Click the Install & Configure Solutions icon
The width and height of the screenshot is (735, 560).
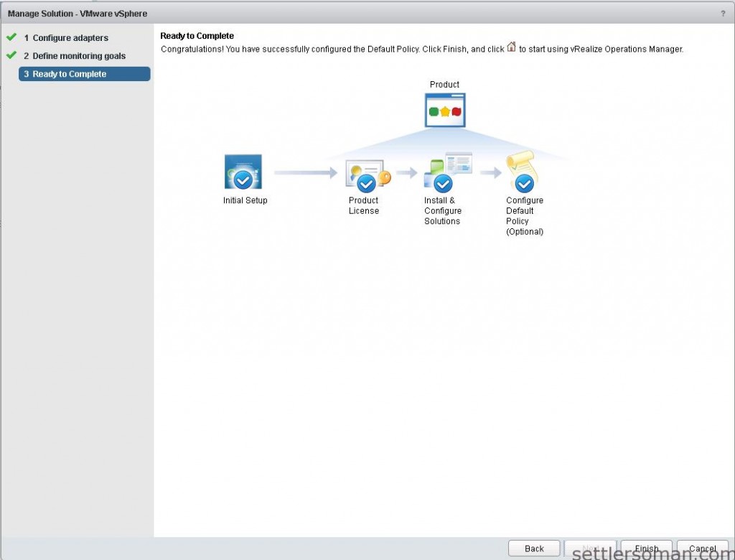tap(446, 172)
